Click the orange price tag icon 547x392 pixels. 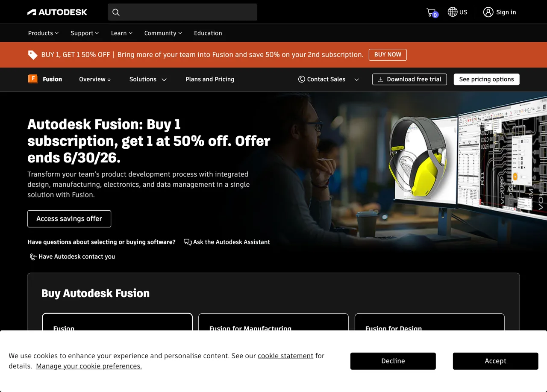32,55
